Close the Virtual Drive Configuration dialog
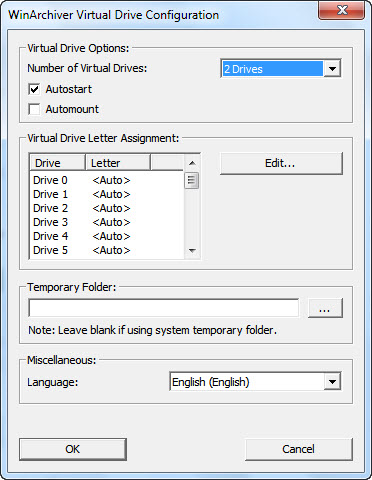This screenshot has height=480, width=372. [x=342, y=10]
